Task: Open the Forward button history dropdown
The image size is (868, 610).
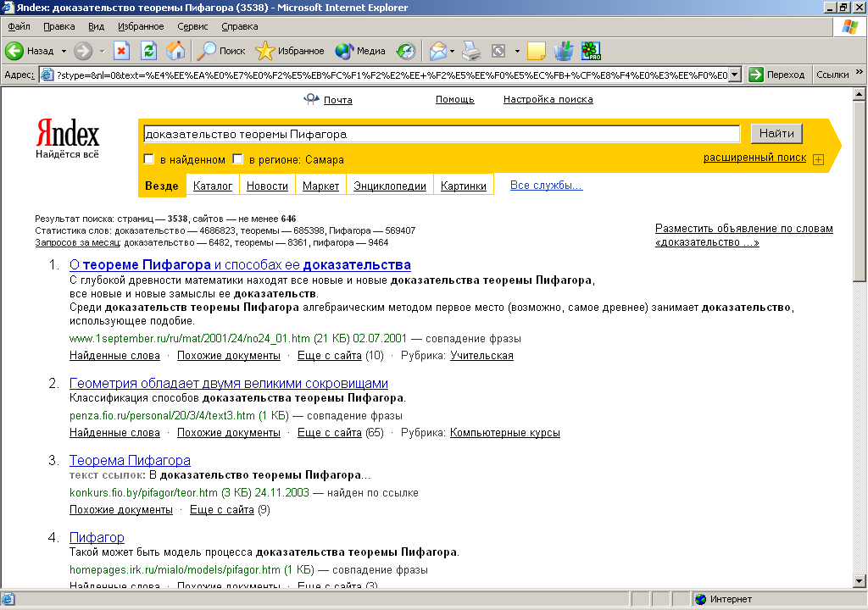Action: click(x=102, y=51)
